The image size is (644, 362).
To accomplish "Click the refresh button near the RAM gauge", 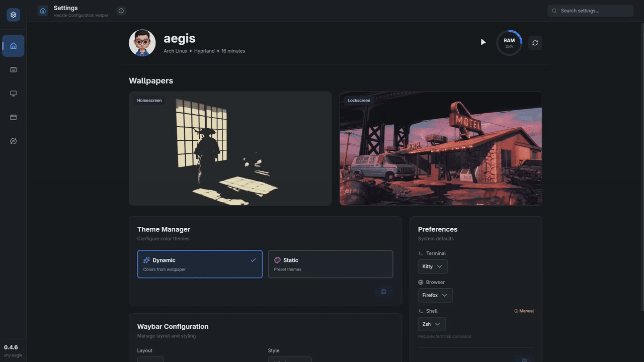I will coord(535,43).
